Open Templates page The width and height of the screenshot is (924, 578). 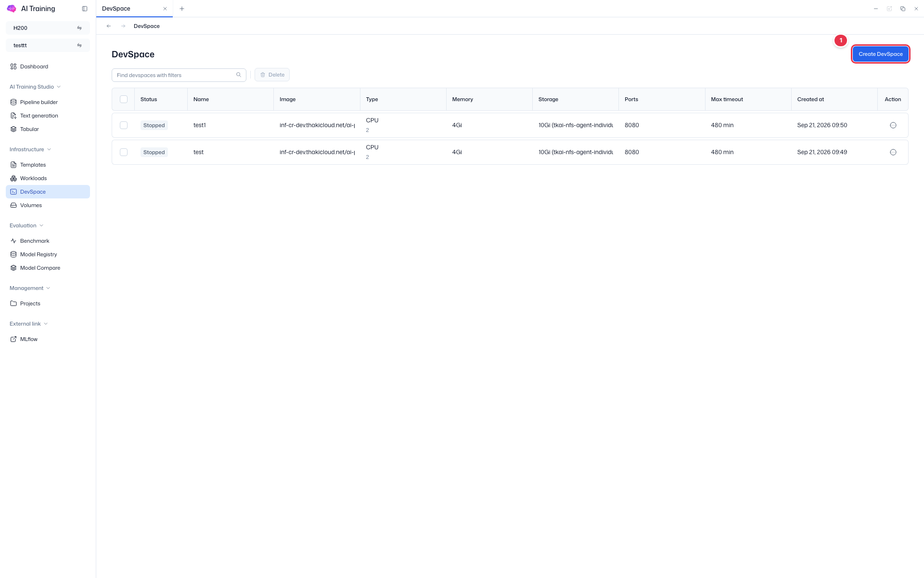(48, 165)
